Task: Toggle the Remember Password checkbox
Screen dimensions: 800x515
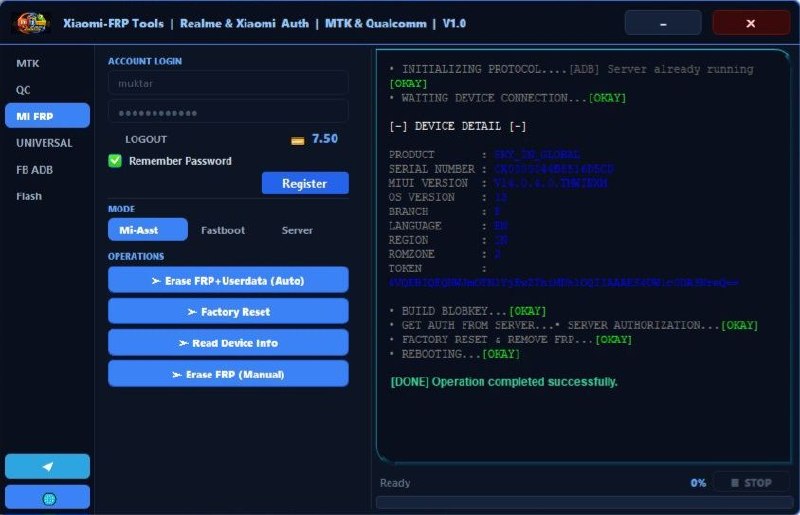Action: point(115,161)
